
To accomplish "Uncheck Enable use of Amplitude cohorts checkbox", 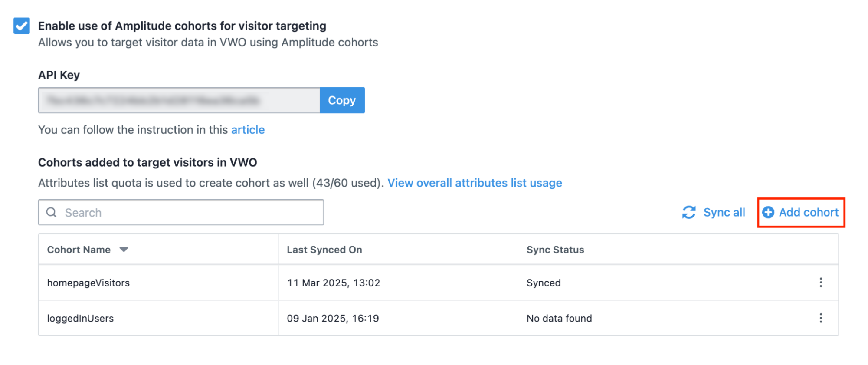I will pyautogui.click(x=22, y=26).
